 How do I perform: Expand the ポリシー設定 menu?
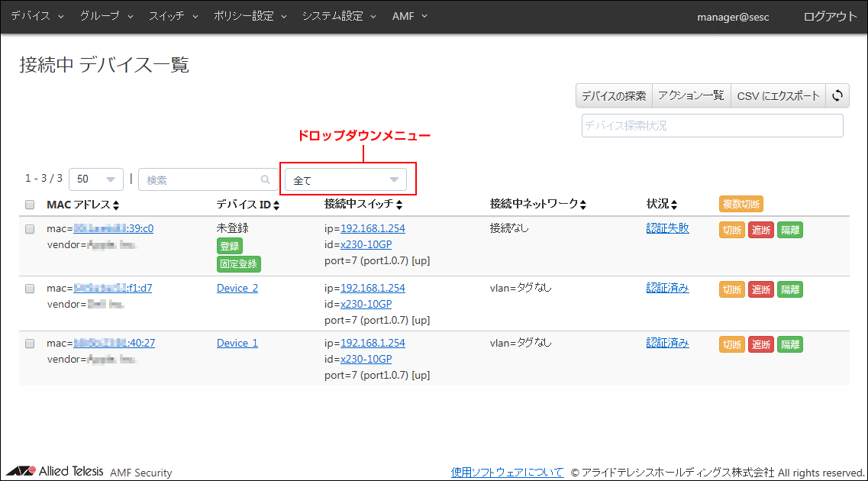(x=250, y=16)
